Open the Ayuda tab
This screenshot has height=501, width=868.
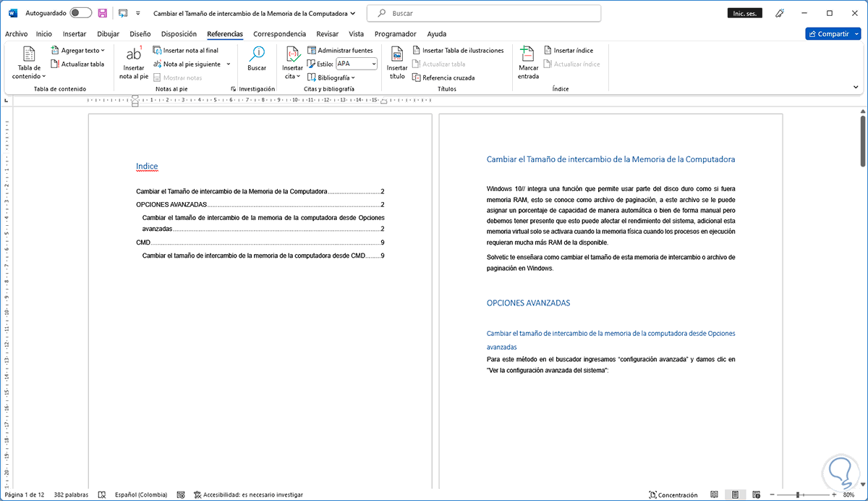(x=436, y=33)
